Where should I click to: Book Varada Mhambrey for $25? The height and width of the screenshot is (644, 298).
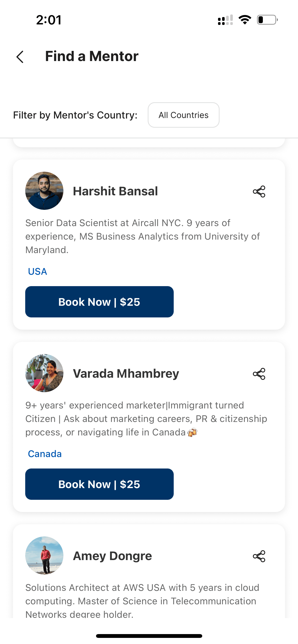pos(99,484)
